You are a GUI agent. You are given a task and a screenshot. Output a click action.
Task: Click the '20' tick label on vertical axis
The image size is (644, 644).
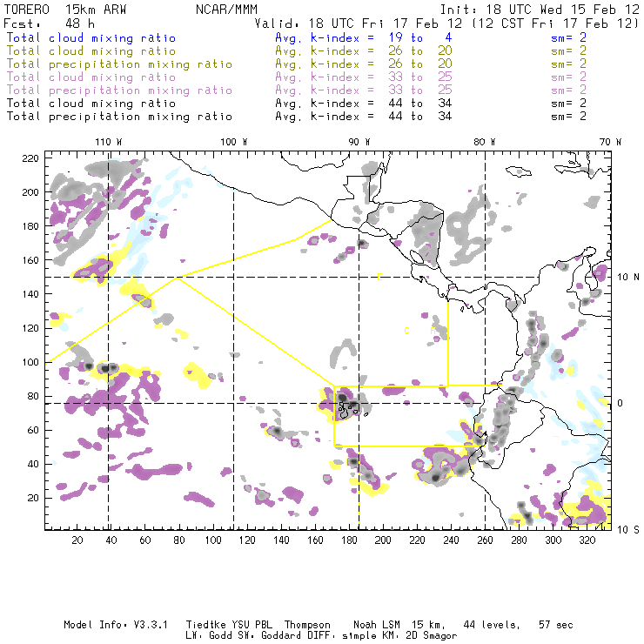33,498
